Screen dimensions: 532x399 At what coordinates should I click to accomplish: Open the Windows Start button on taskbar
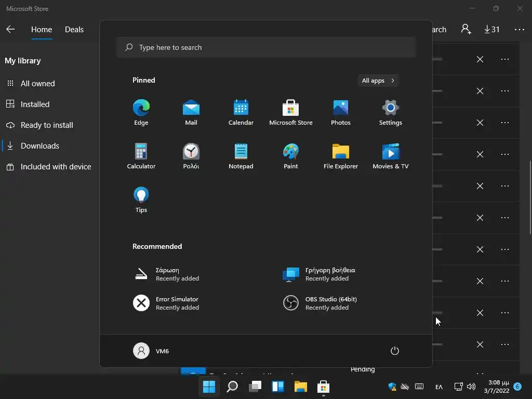(209, 387)
